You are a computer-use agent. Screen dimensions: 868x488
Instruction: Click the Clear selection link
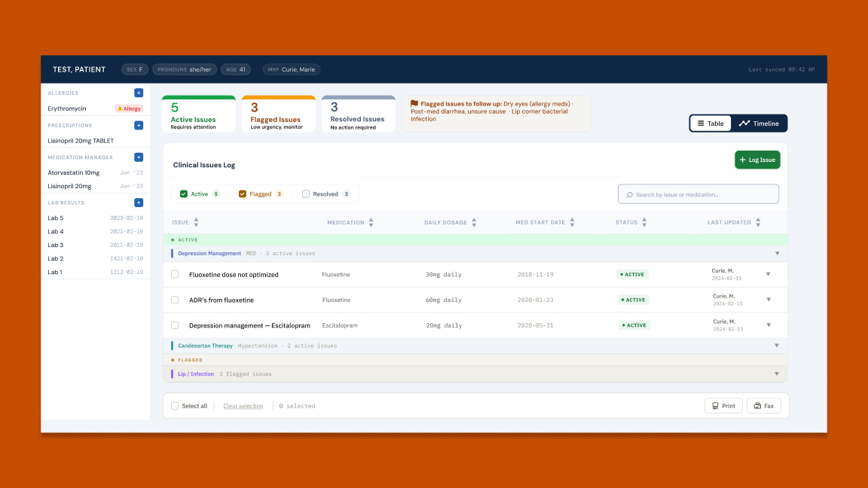pos(243,406)
